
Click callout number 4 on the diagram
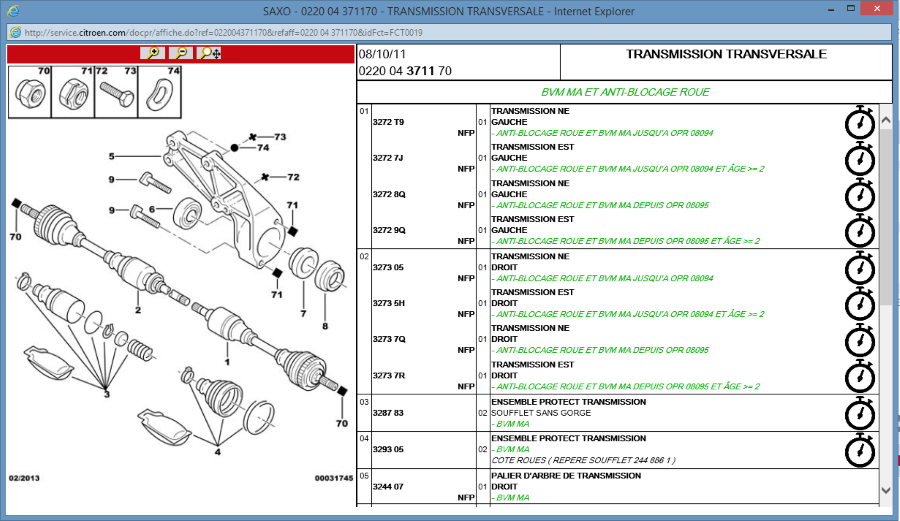pos(218,452)
